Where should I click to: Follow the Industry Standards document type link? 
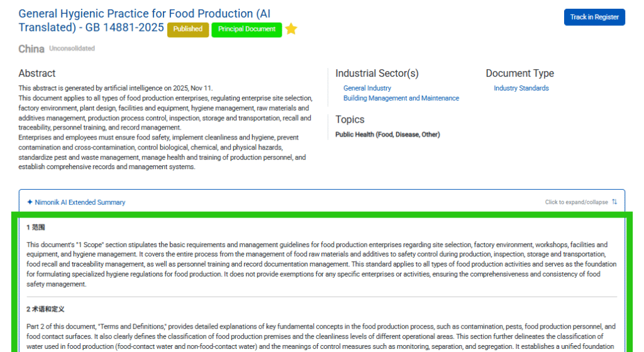coord(521,88)
